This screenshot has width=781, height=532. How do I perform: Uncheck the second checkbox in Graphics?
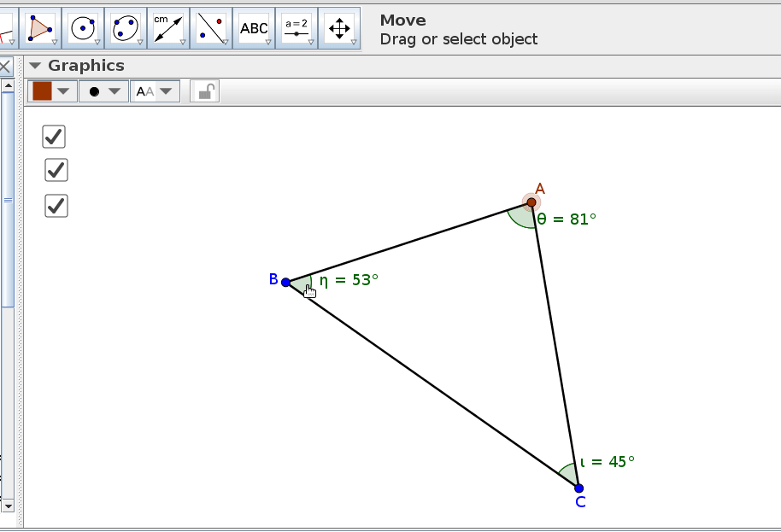tap(56, 170)
